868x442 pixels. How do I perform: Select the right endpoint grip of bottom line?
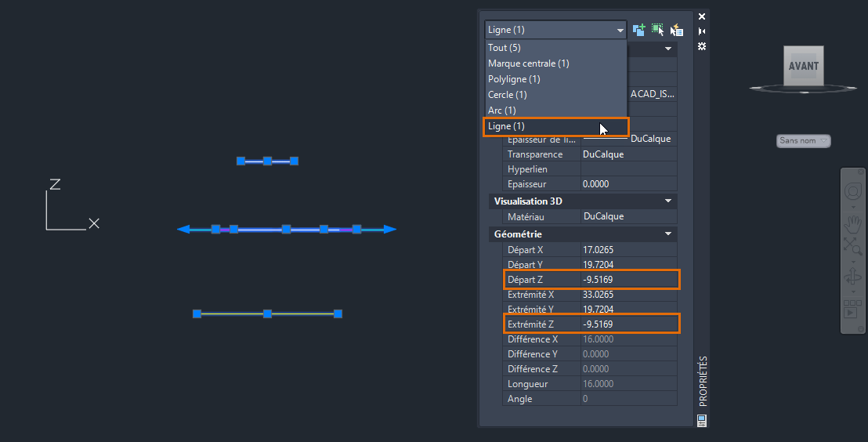tap(338, 314)
